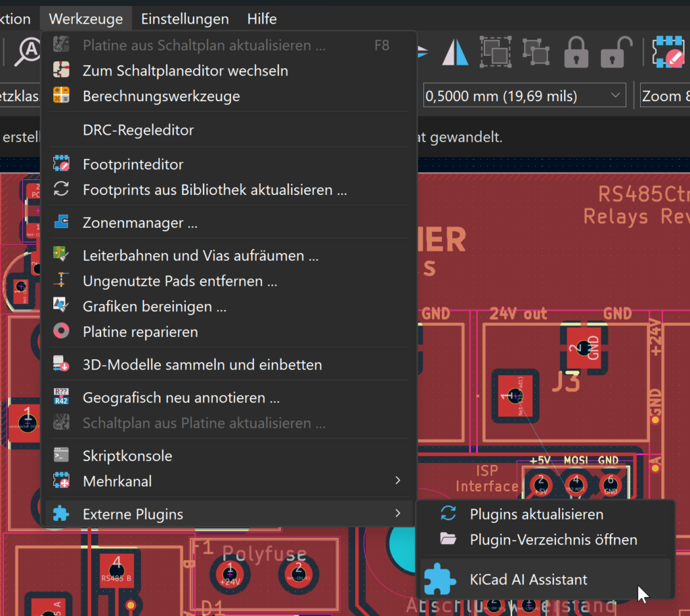Open the Hilfe menu
This screenshot has width=690, height=616.
pos(262,19)
